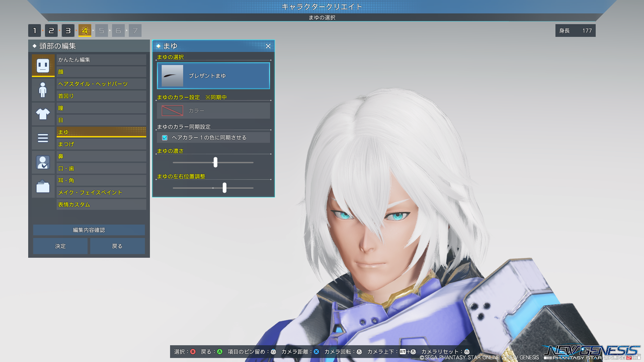Click the まゆの左右位置調整 slider handle
The image size is (644, 362).
(224, 188)
